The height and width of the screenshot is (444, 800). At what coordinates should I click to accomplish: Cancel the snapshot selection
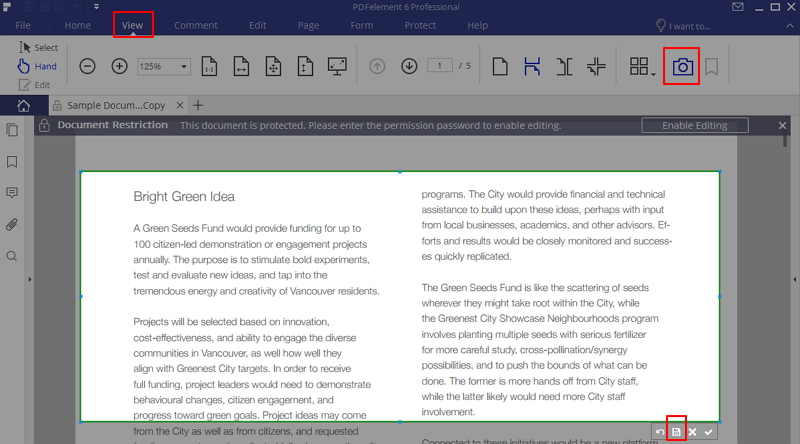click(x=692, y=432)
